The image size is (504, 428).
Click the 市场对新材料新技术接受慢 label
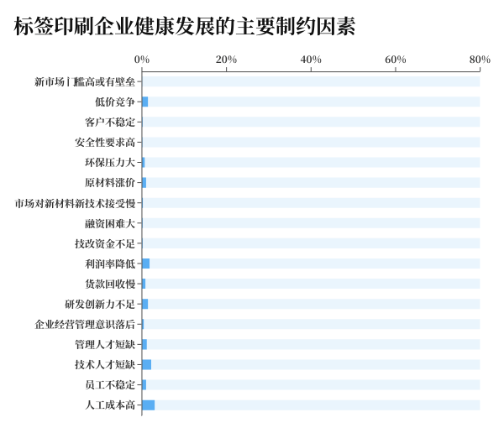[x=75, y=203]
